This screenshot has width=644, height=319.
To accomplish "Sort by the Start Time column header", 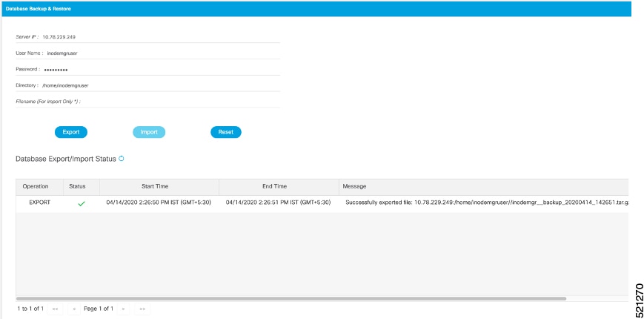I will pos(159,187).
